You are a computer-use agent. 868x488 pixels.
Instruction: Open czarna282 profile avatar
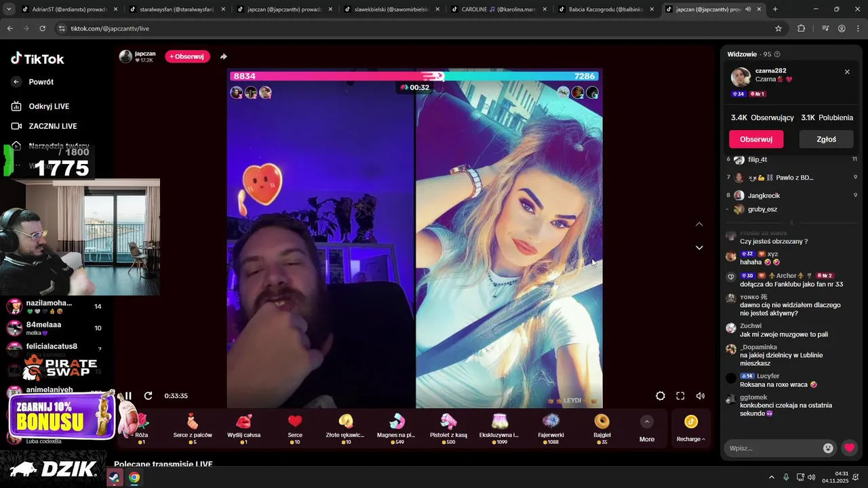tap(740, 77)
